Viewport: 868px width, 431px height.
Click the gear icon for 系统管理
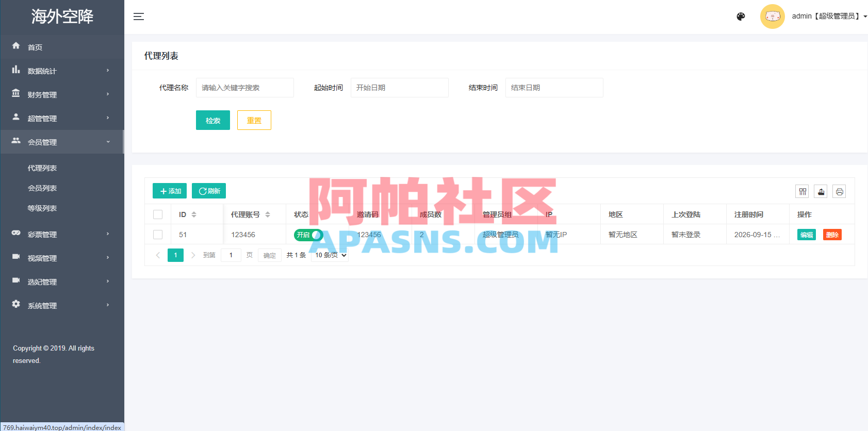click(16, 304)
